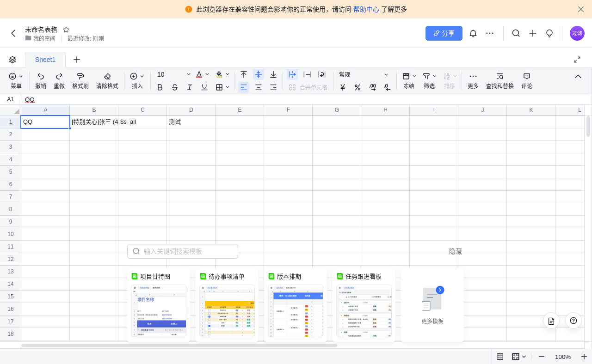Toggle strikethrough formatting
Screen dimensions: 592x364
click(x=175, y=87)
